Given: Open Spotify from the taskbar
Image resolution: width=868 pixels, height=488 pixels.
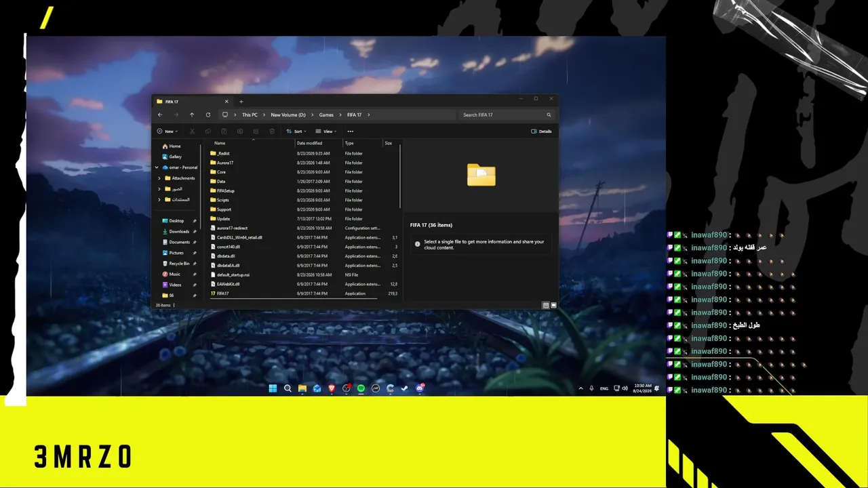Looking at the screenshot, I should point(361,388).
